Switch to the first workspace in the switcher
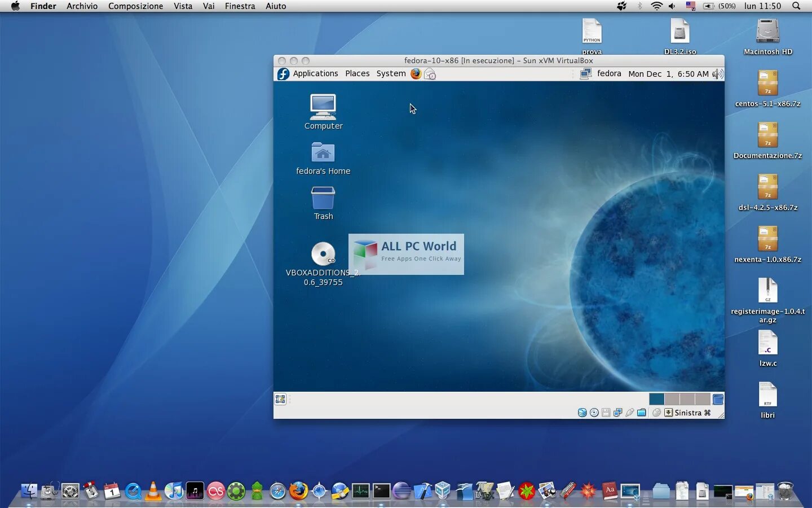 tap(656, 399)
